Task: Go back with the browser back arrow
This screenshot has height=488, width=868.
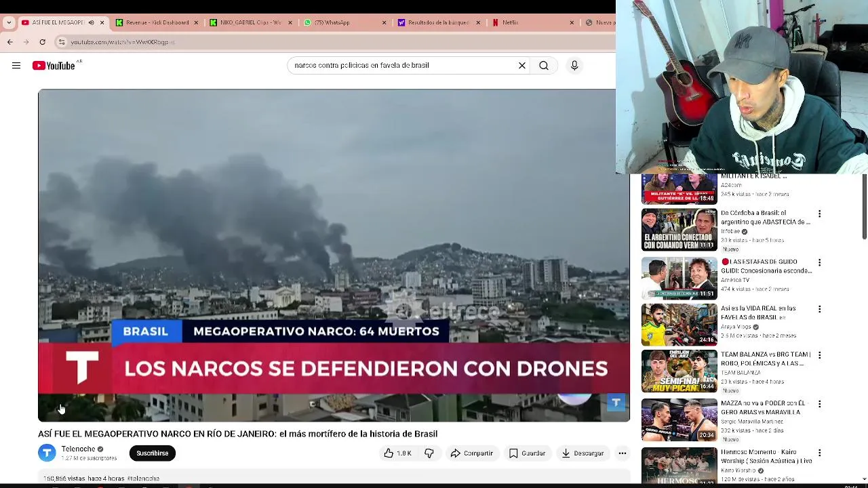Action: coord(10,42)
